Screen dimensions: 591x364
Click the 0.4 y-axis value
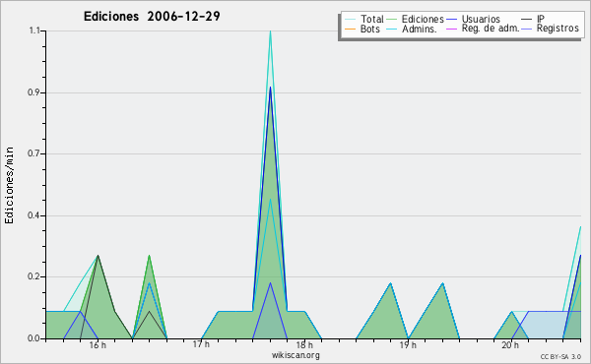pyautogui.click(x=33, y=215)
